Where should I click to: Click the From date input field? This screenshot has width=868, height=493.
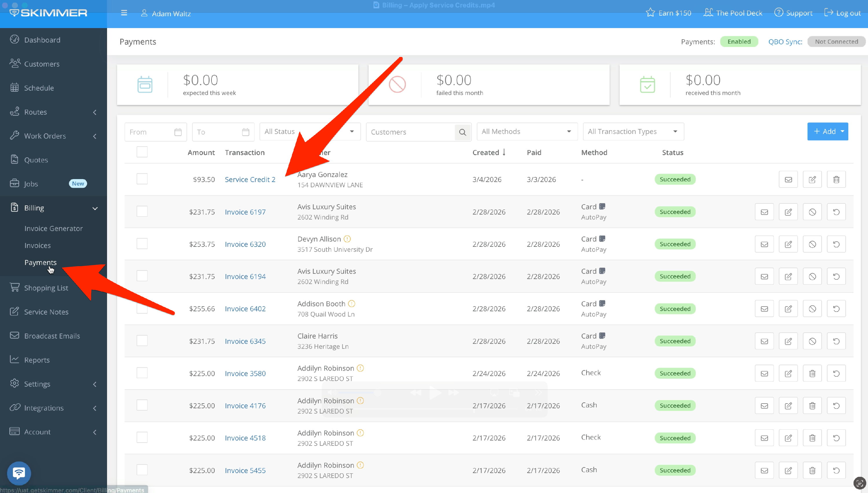151,132
